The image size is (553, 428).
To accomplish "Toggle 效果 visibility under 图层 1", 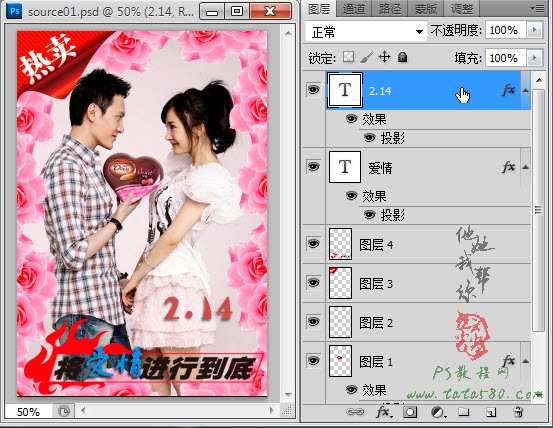I will [x=351, y=390].
